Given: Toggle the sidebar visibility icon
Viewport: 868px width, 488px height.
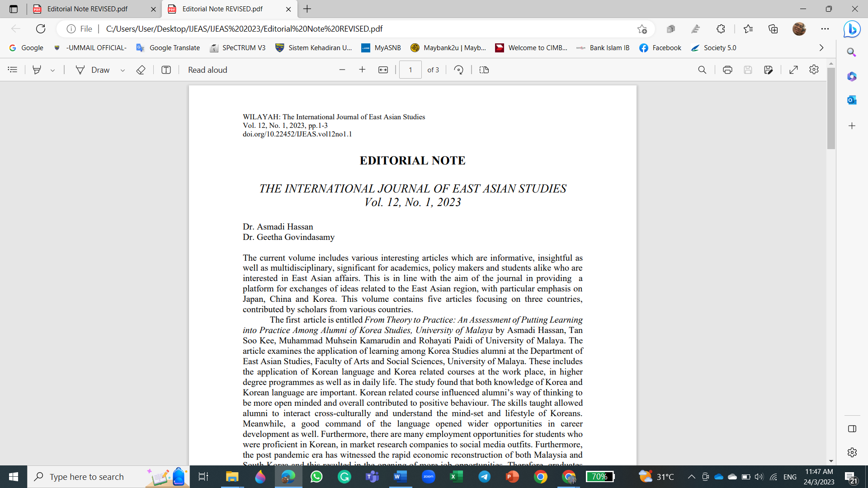Looking at the screenshot, I should pyautogui.click(x=852, y=429).
